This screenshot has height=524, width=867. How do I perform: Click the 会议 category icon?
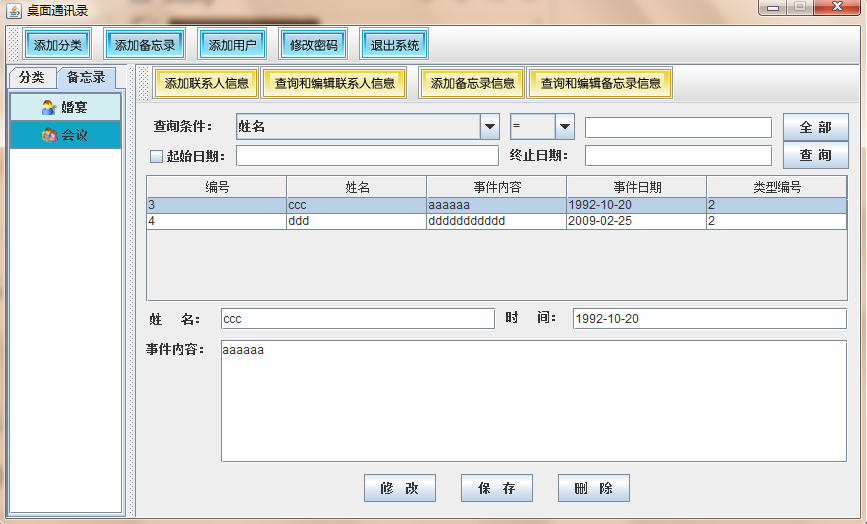(x=49, y=135)
